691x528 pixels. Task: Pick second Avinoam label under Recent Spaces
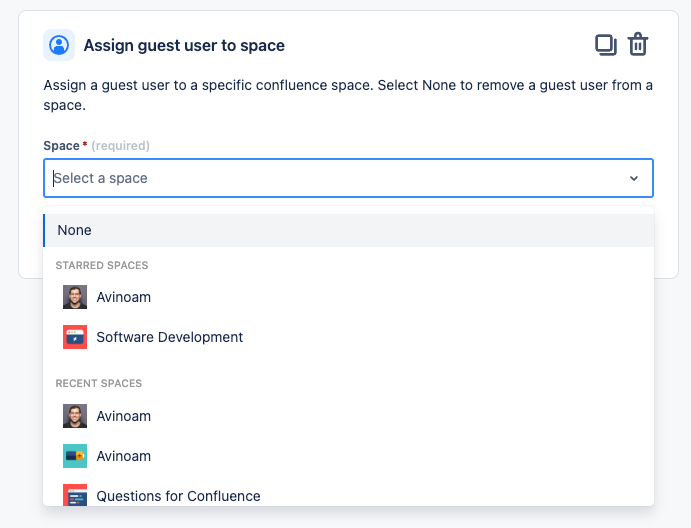coord(124,456)
